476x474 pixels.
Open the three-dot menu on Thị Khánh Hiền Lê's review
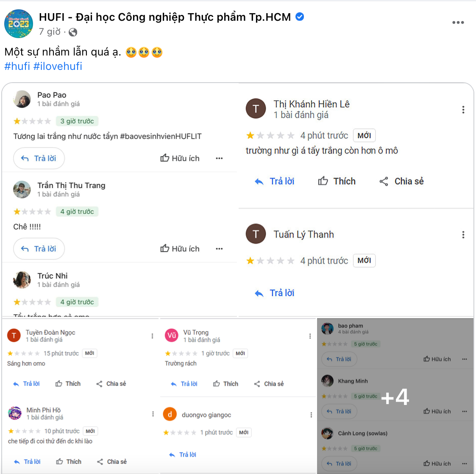(x=463, y=110)
